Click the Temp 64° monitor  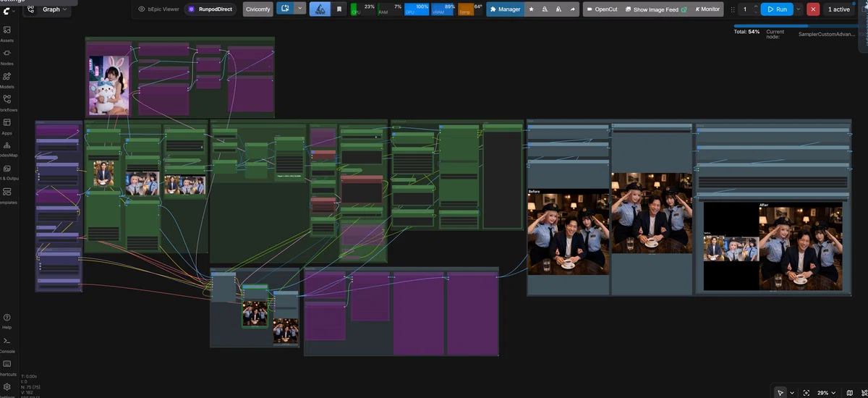470,9
